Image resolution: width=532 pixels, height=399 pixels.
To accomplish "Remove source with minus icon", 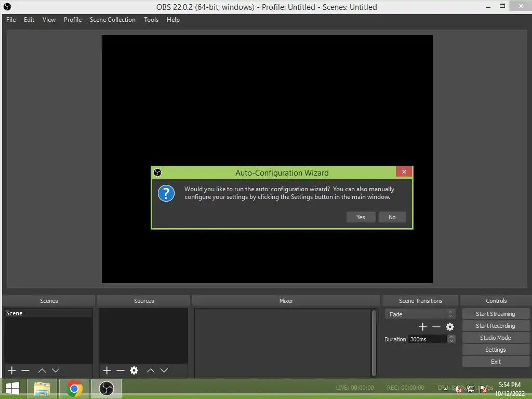I will 121,370.
